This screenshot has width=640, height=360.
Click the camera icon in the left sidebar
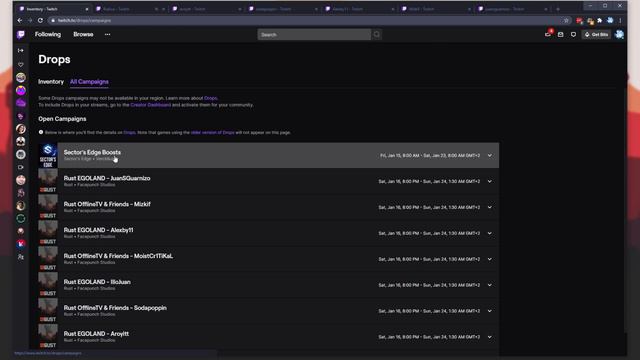(x=21, y=167)
